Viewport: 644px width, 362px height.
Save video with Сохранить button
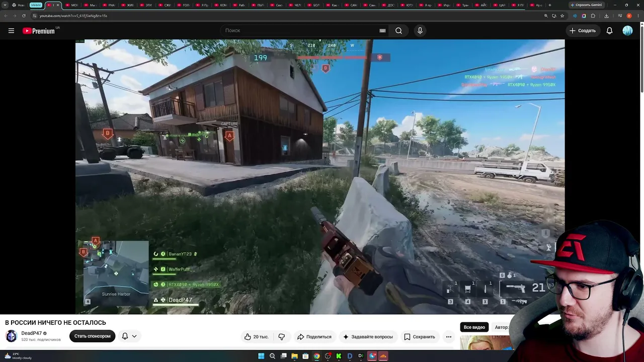(420, 337)
